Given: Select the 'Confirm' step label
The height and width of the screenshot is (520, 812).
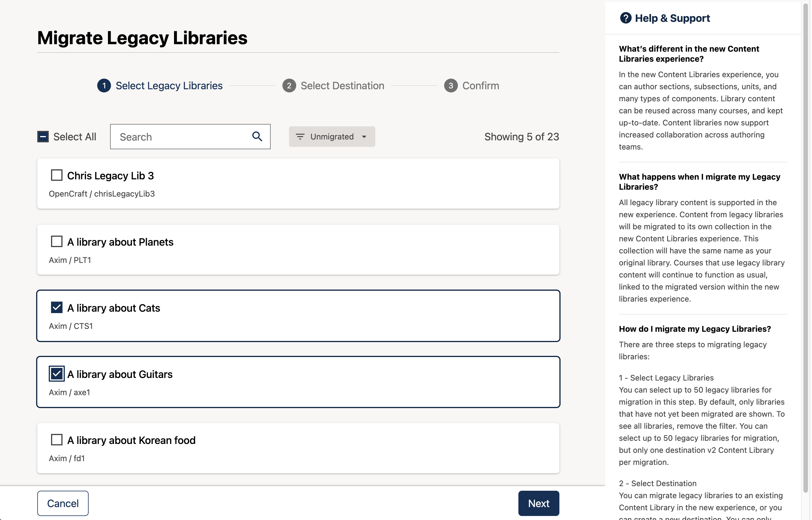Looking at the screenshot, I should click(481, 86).
